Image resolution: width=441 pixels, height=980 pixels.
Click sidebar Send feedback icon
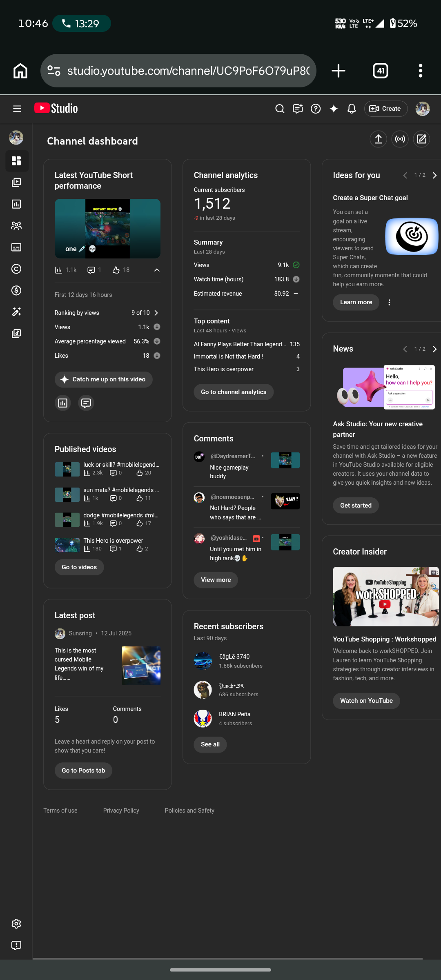(16, 945)
